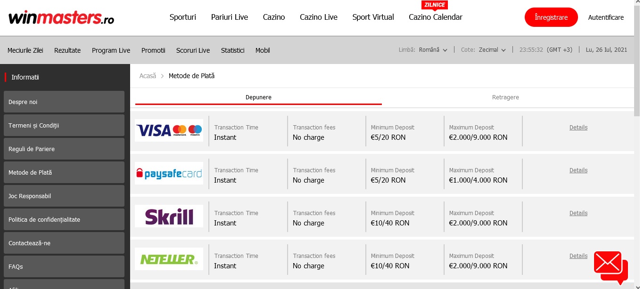Click paysafecard maximum €1.000/4.000 RON
The width and height of the screenshot is (644, 289).
tap(478, 180)
